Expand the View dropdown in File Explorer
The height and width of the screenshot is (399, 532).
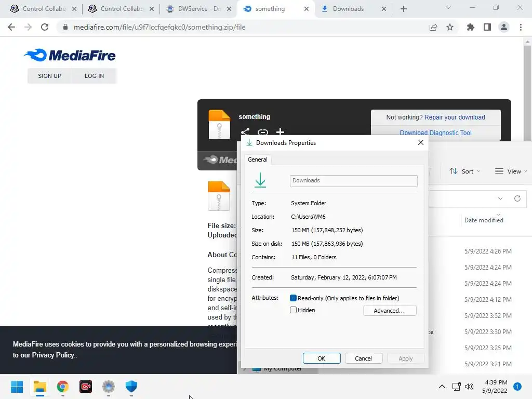511,171
